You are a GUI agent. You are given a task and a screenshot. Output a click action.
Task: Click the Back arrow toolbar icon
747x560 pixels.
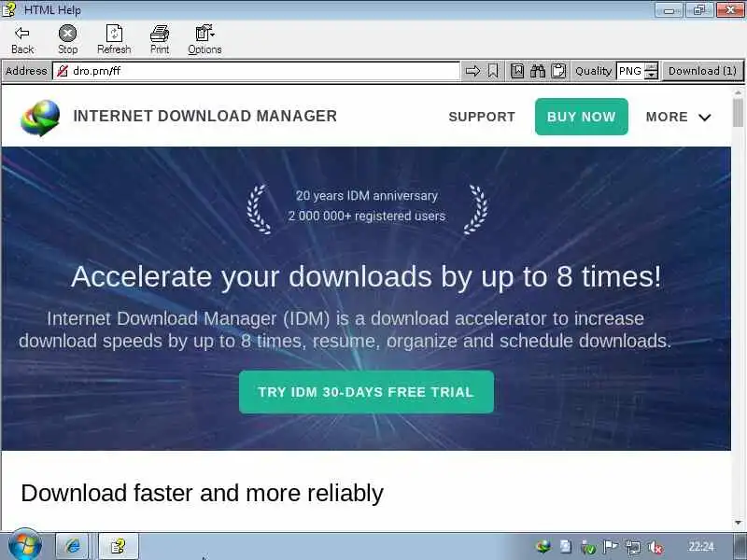[22, 33]
